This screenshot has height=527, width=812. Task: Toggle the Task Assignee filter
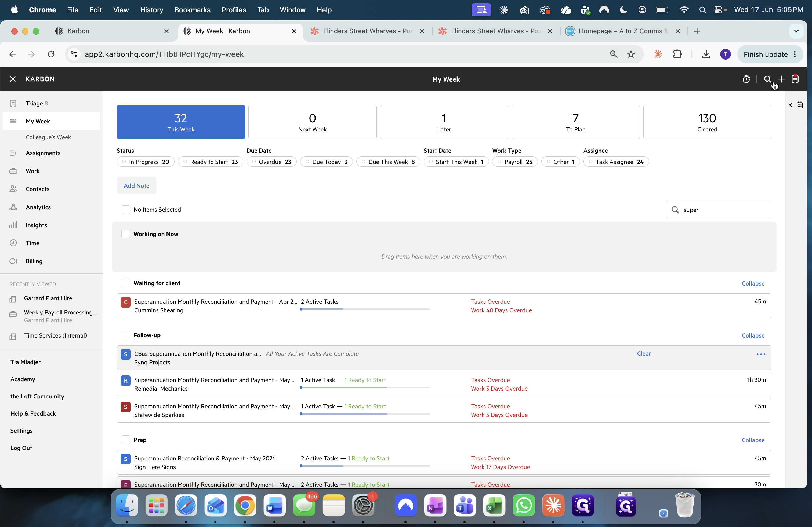pos(616,162)
